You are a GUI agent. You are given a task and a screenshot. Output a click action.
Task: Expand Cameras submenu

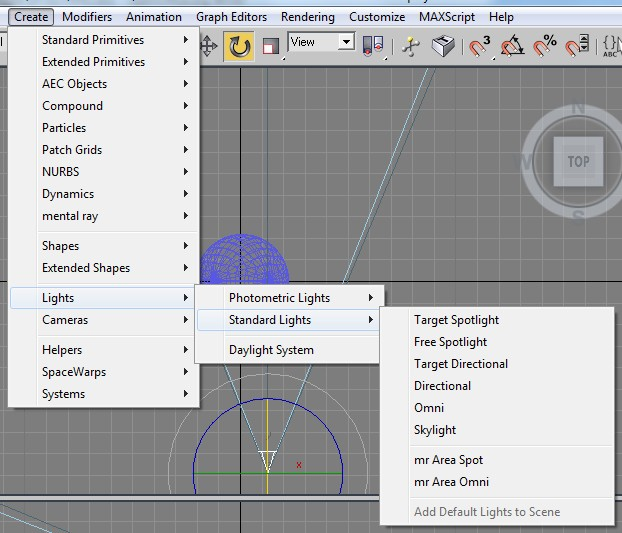point(104,320)
